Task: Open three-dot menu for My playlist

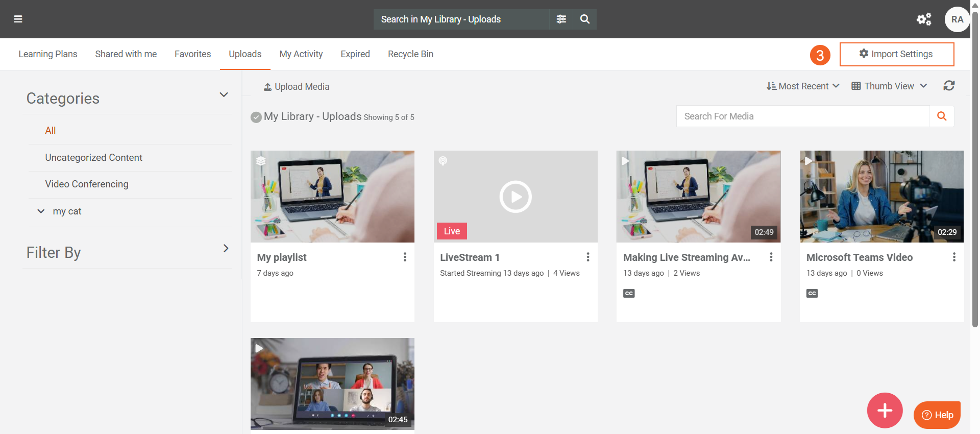Action: (405, 257)
